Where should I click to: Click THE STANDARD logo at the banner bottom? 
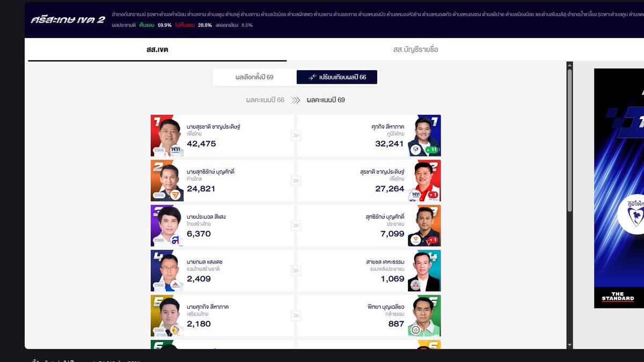pos(618,295)
